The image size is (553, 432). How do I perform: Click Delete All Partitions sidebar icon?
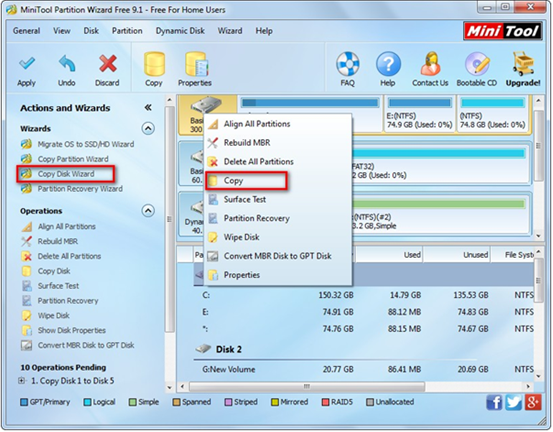(x=26, y=256)
